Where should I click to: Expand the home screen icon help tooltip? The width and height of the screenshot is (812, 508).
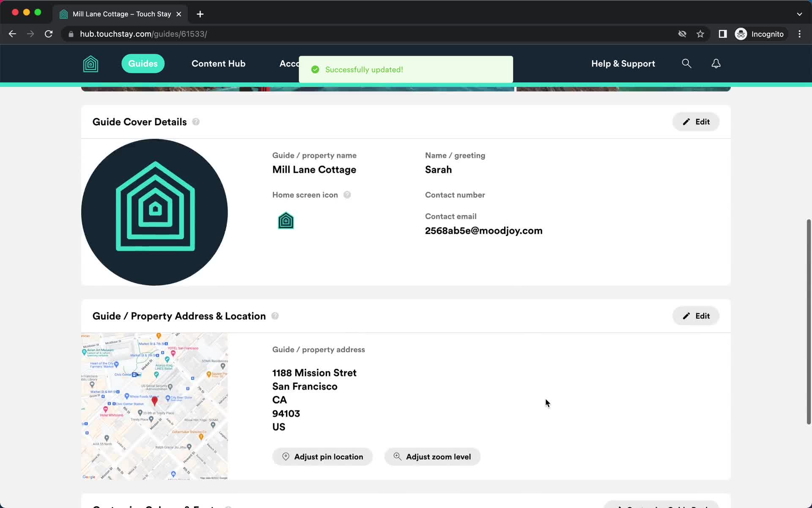coord(347,194)
